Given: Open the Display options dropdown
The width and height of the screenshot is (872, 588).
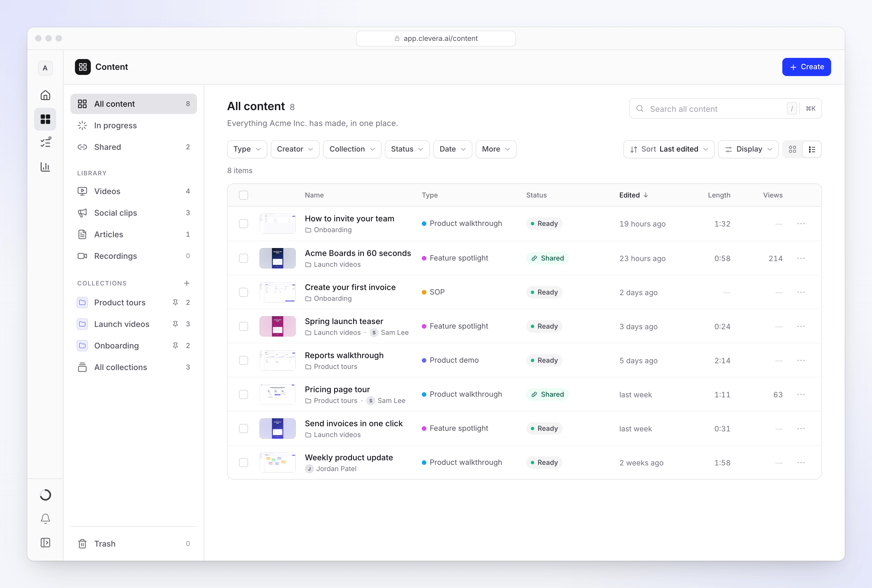Looking at the screenshot, I should tap(748, 149).
